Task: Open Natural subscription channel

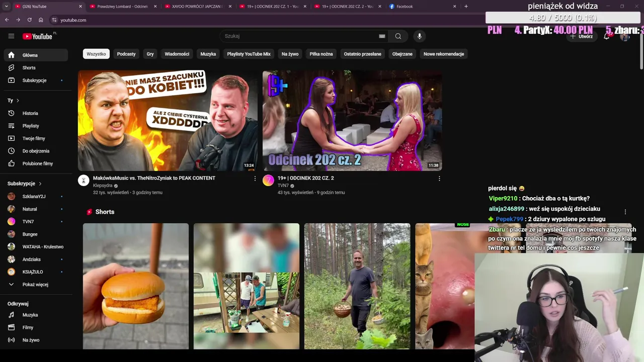Action: click(x=36, y=209)
